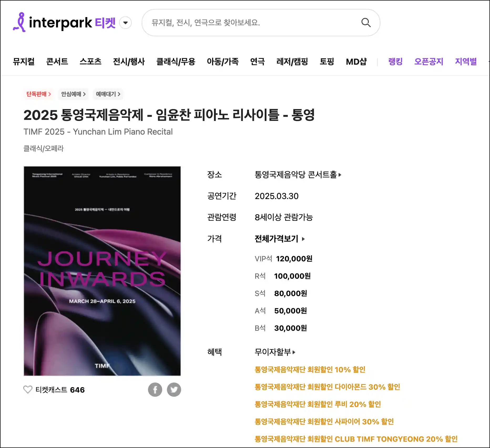Image resolution: width=490 pixels, height=448 pixels.
Task: Open the 연극 category
Action: (258, 62)
